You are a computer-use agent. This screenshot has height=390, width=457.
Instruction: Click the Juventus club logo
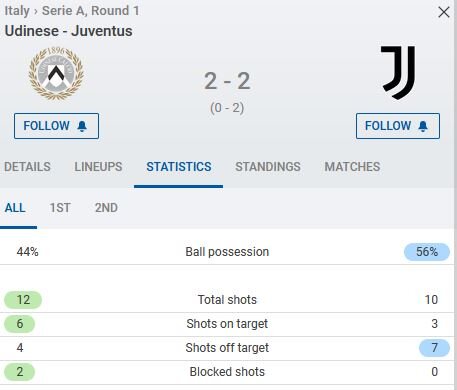click(x=398, y=73)
